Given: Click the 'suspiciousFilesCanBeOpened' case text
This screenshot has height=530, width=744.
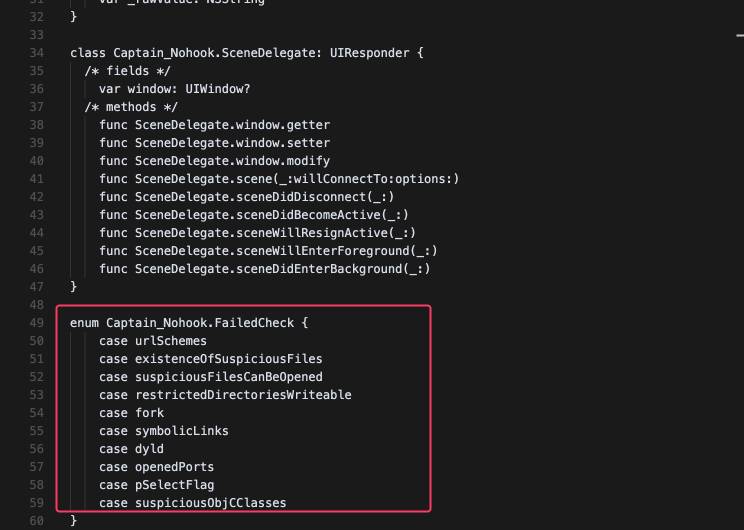Looking at the screenshot, I should pyautogui.click(x=228, y=377).
